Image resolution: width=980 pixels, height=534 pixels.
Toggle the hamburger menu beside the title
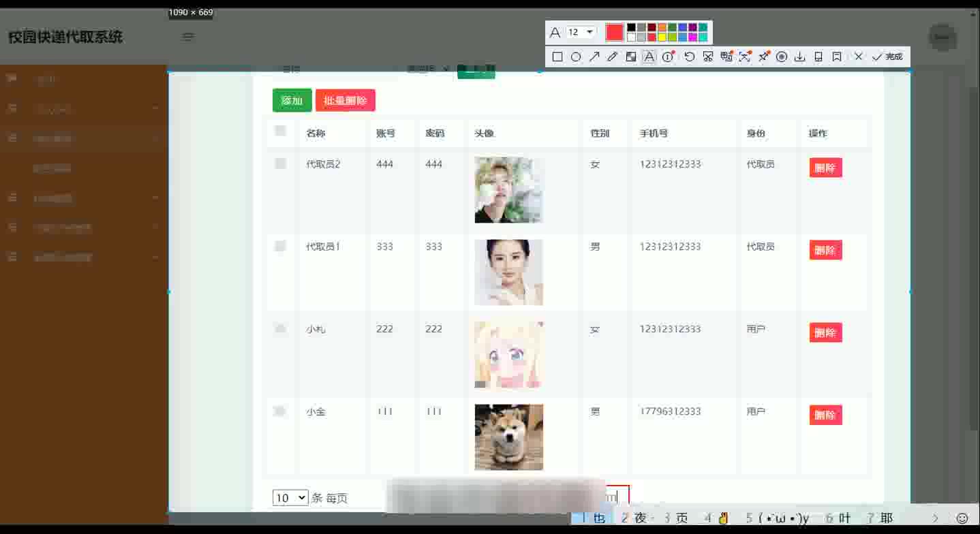188,37
